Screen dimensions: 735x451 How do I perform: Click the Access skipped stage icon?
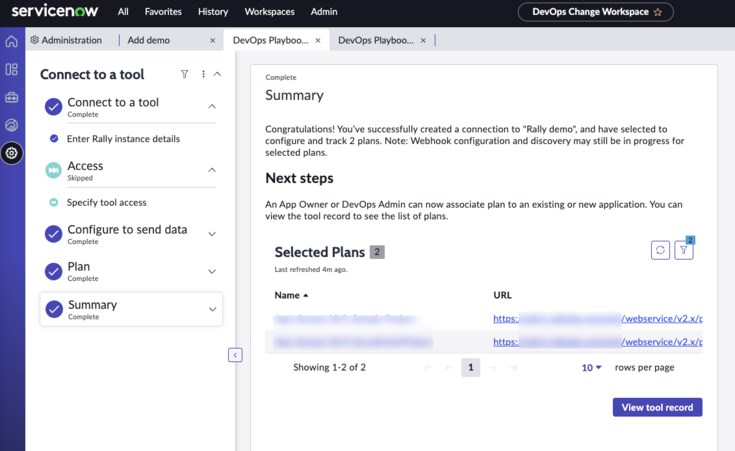tap(53, 170)
